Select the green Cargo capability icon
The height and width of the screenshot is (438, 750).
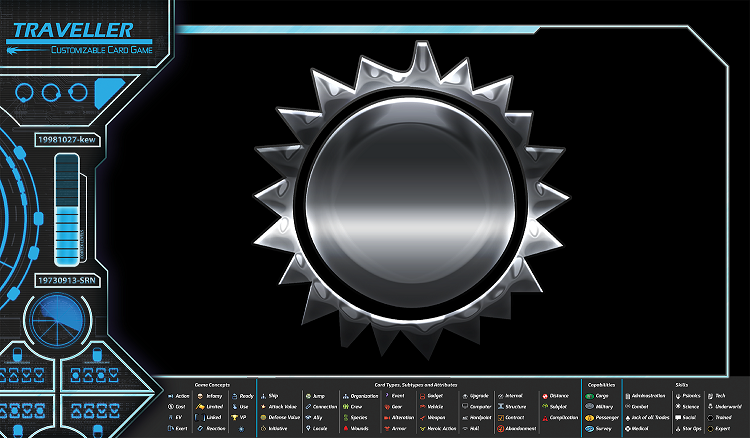(589, 396)
